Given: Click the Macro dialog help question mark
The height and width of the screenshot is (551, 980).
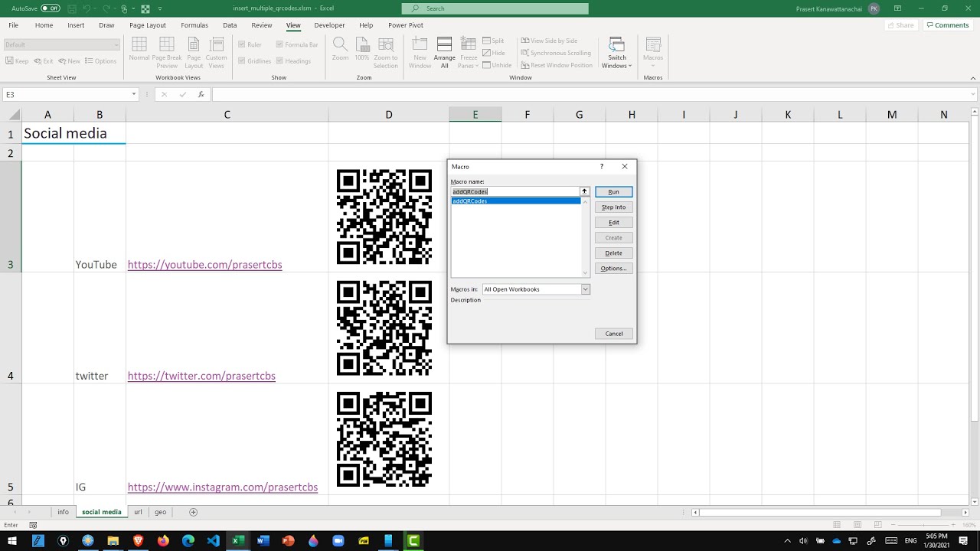Looking at the screenshot, I should point(602,166).
